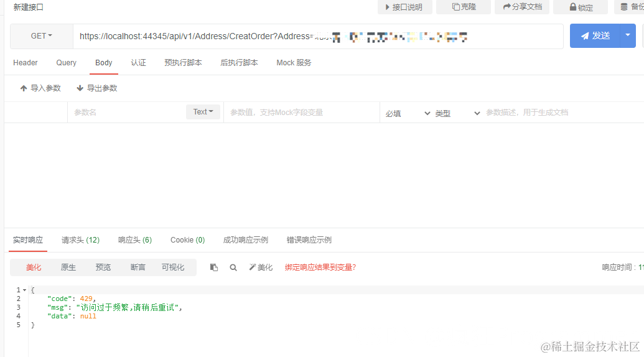Click the search response magnifier icon
This screenshot has height=357, width=644.
click(233, 267)
